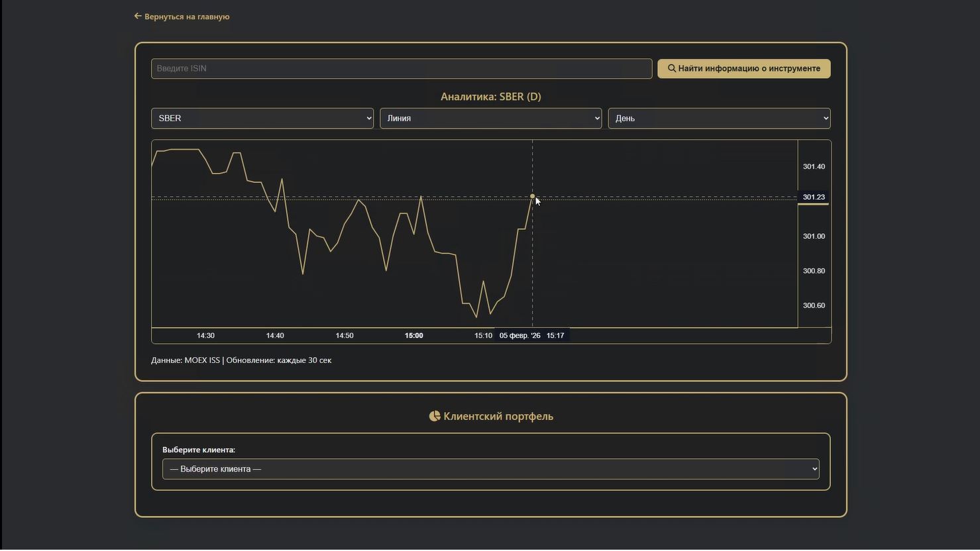Screen dimensions: 980x551
Task: Focus the "Введите ISIN" input field
Action: 401,69
